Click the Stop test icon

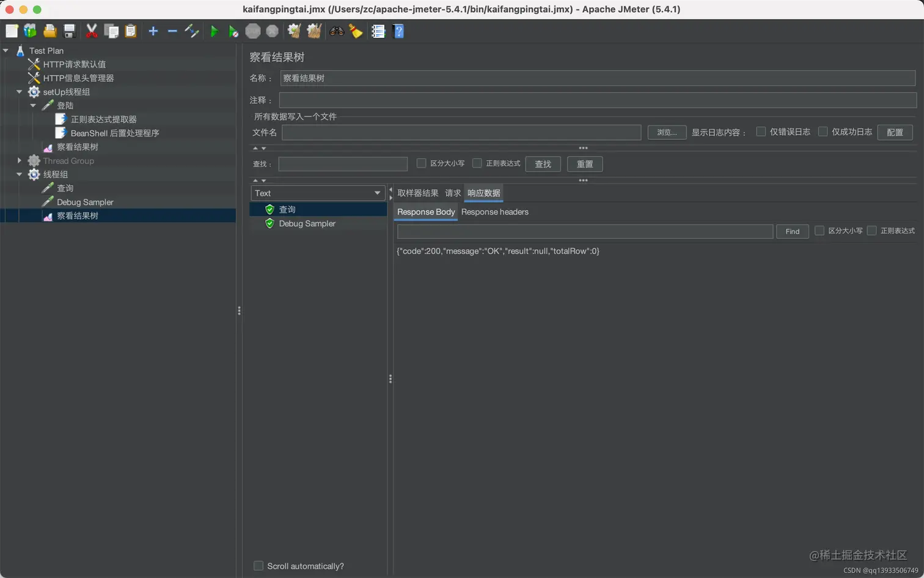pyautogui.click(x=253, y=31)
